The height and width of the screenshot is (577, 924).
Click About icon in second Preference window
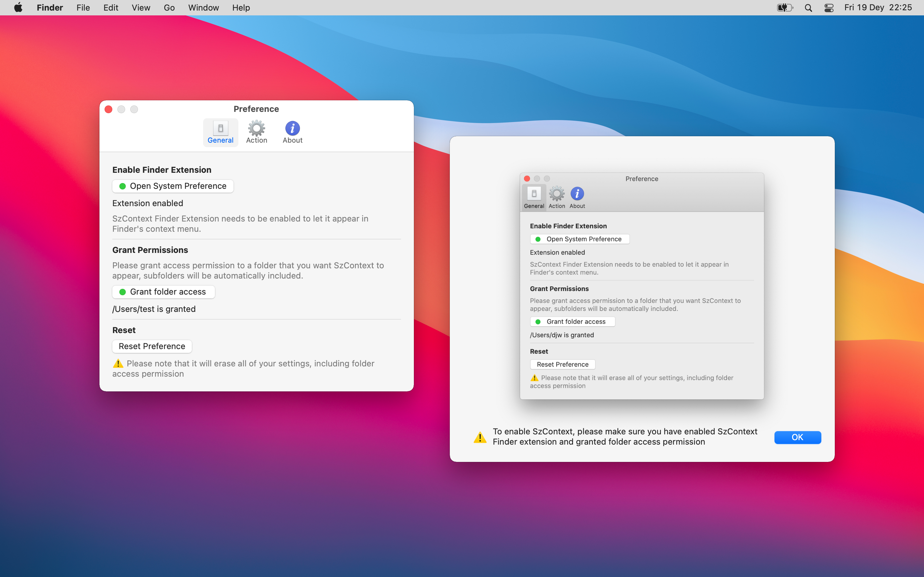coord(577,193)
